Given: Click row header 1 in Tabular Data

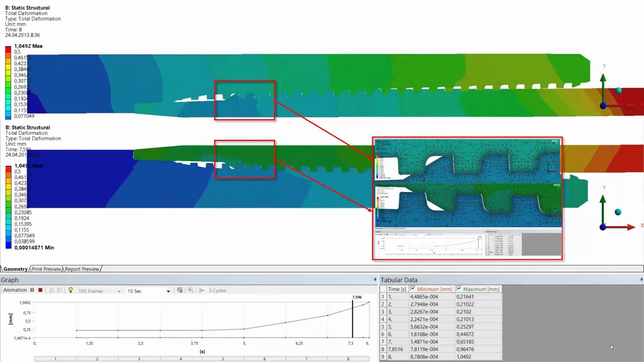Looking at the screenshot, I should [383, 297].
